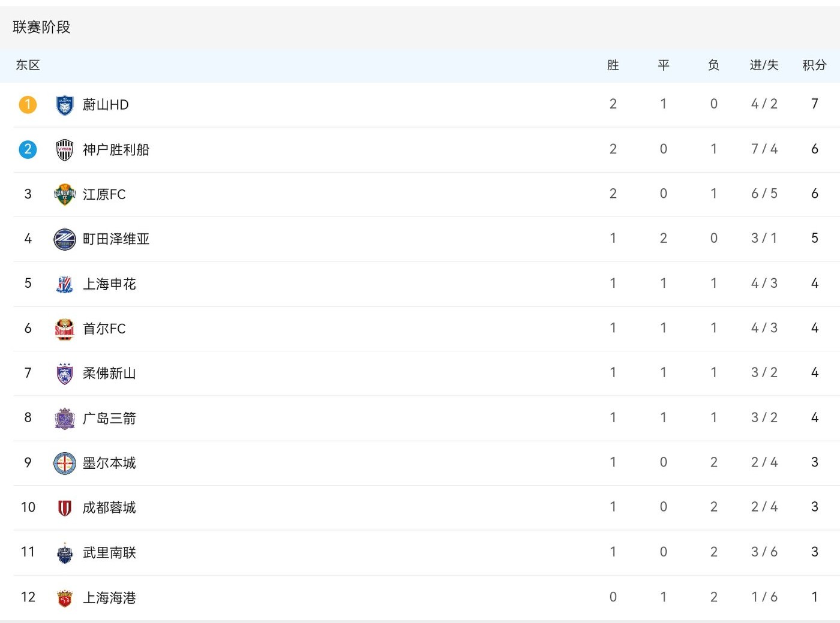Click the Ulsan HD (蔚山HD) team crest

(64, 105)
